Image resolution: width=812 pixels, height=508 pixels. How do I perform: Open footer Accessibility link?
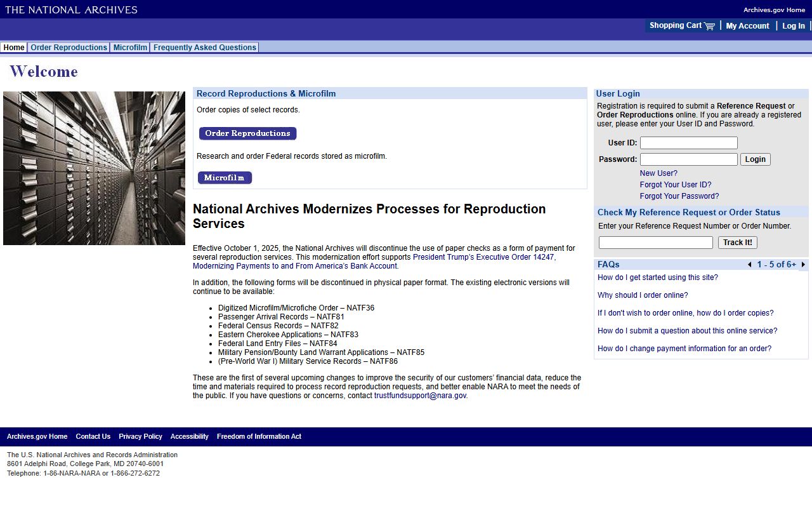click(190, 437)
